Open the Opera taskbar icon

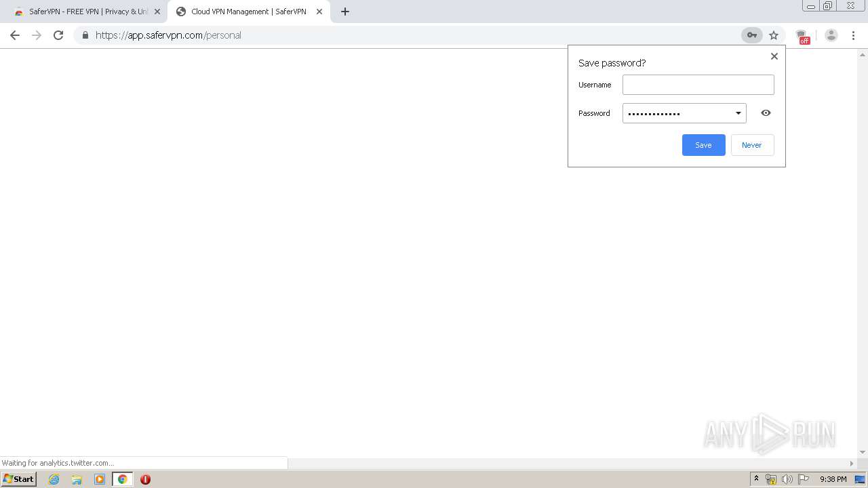(x=145, y=479)
